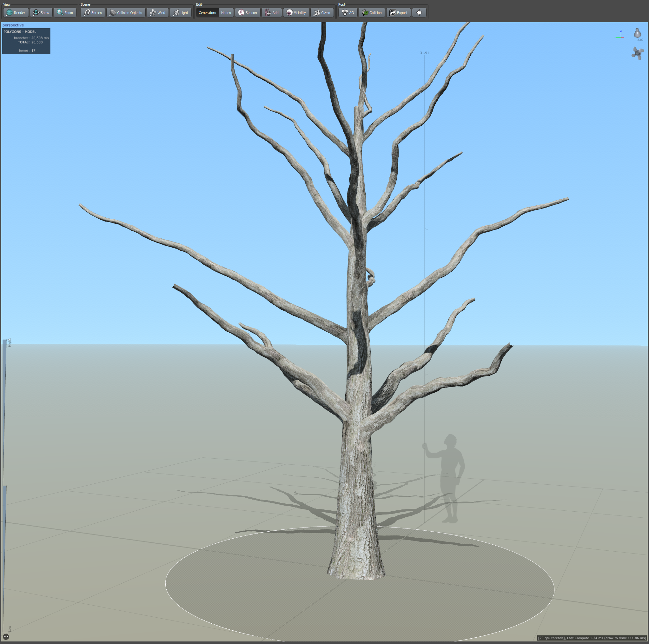Click the Collision post button

click(x=372, y=13)
